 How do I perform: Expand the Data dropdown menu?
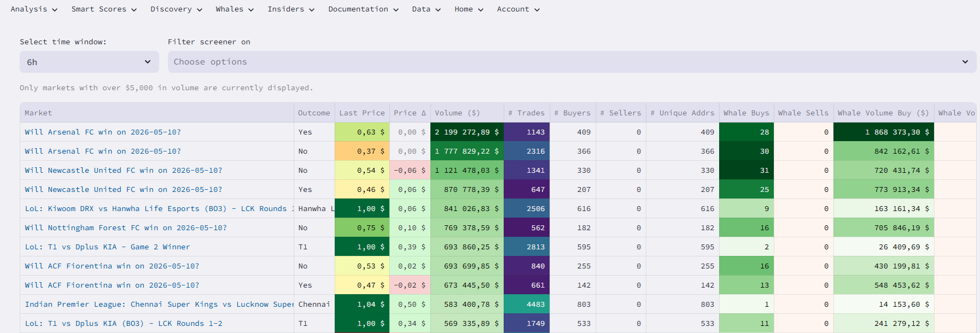pyautogui.click(x=427, y=9)
